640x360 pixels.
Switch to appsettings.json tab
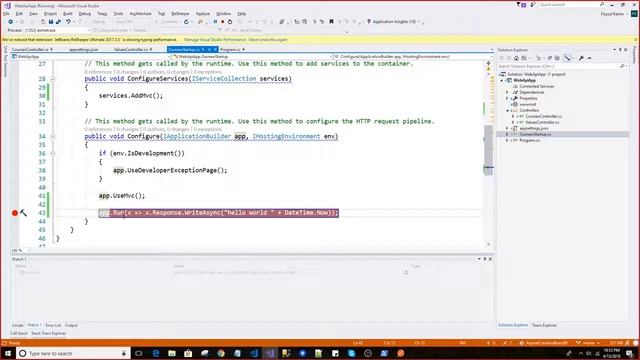pos(84,49)
